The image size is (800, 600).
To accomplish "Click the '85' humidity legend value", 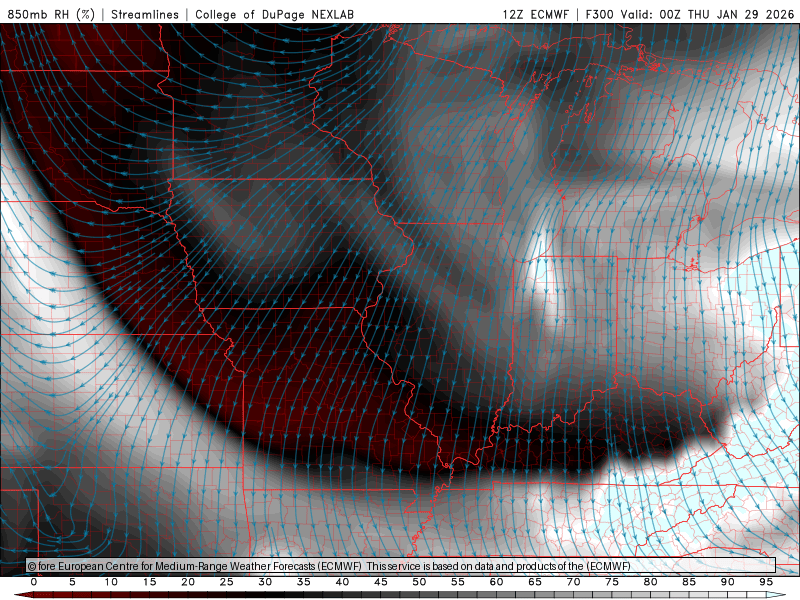I will tap(689, 582).
